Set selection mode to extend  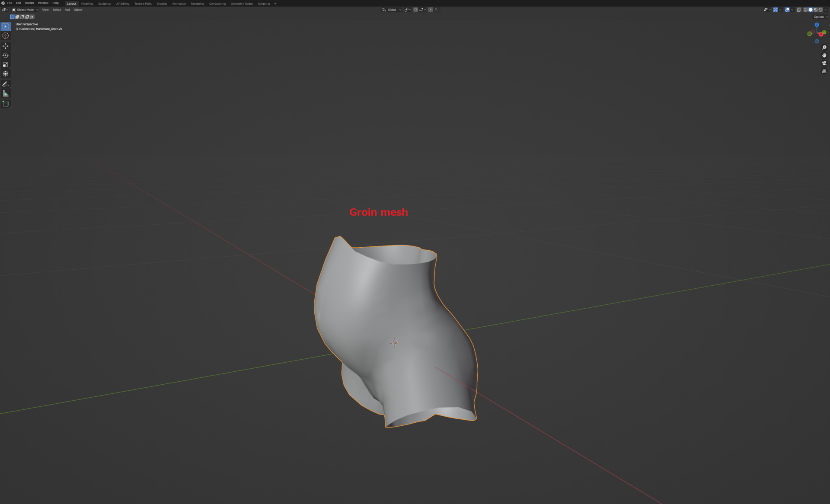point(17,17)
